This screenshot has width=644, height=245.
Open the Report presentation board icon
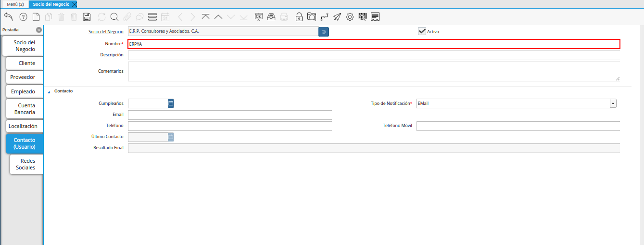click(x=259, y=17)
